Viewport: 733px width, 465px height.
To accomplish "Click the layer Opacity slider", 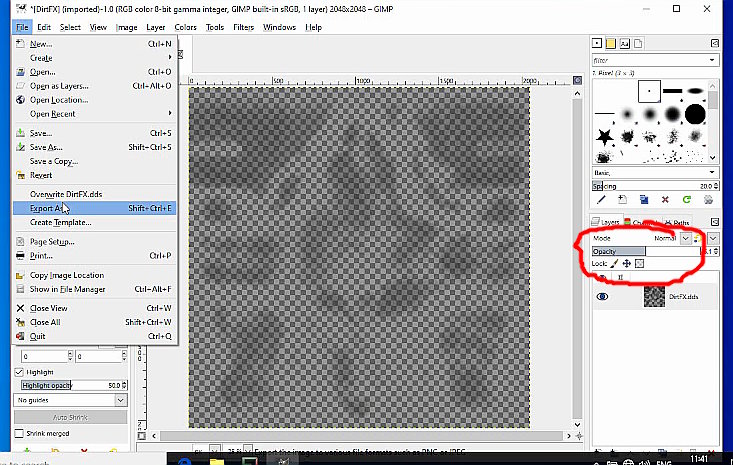I will coord(647,251).
